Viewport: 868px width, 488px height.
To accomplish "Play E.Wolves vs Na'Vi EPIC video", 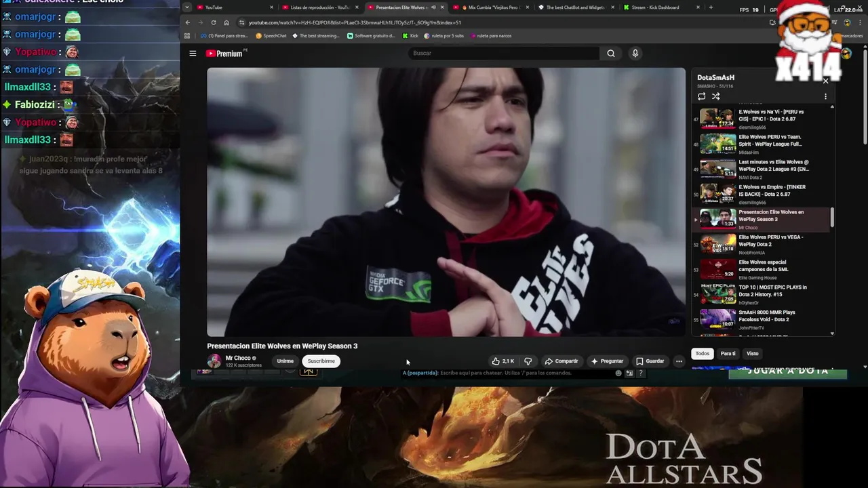I will pos(762,119).
